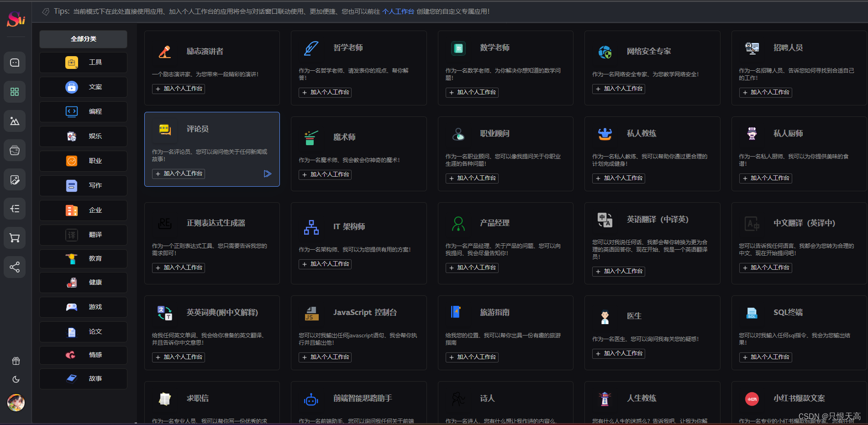The height and width of the screenshot is (425, 868).
Task: Click the 私人厨师 chef icon
Action: (752, 134)
